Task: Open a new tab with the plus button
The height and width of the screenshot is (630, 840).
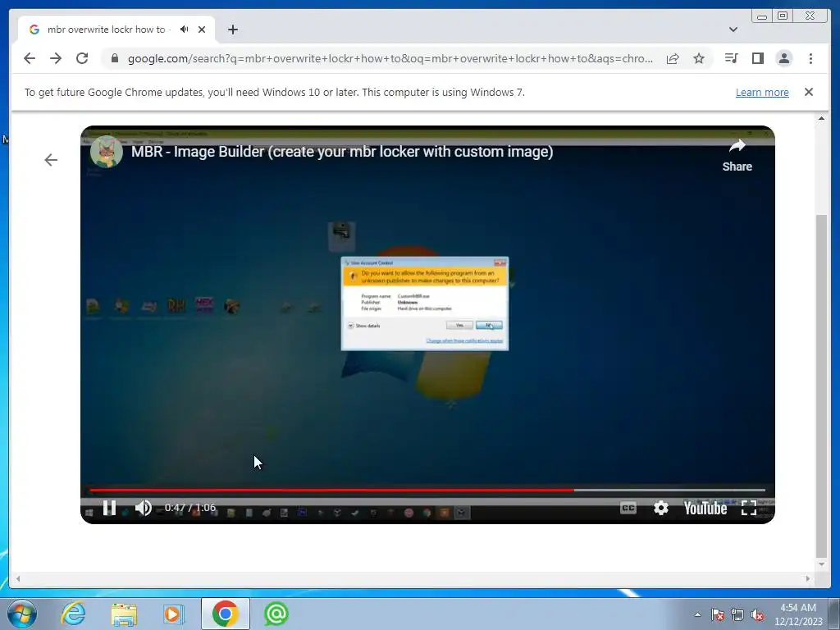Action: 232,30
